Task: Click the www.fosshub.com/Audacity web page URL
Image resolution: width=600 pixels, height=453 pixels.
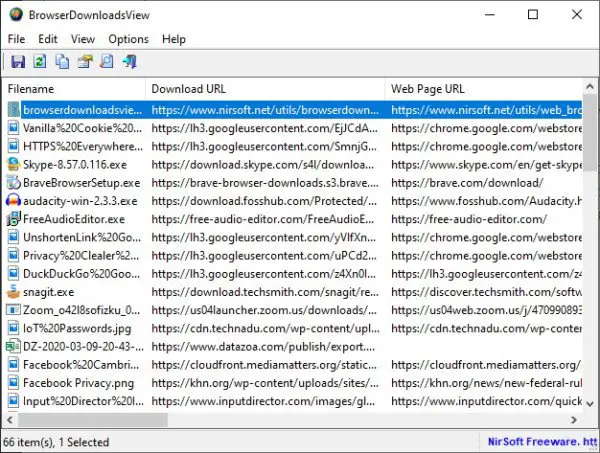Action: coord(486,201)
